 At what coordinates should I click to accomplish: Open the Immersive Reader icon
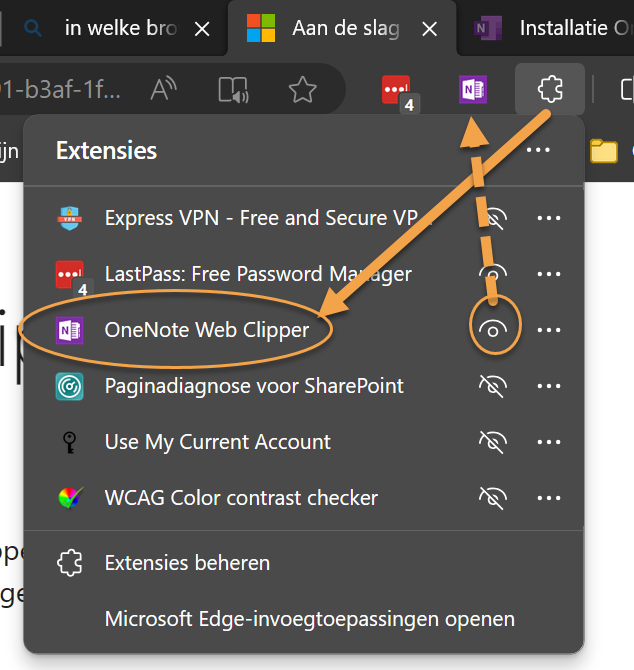(x=233, y=91)
